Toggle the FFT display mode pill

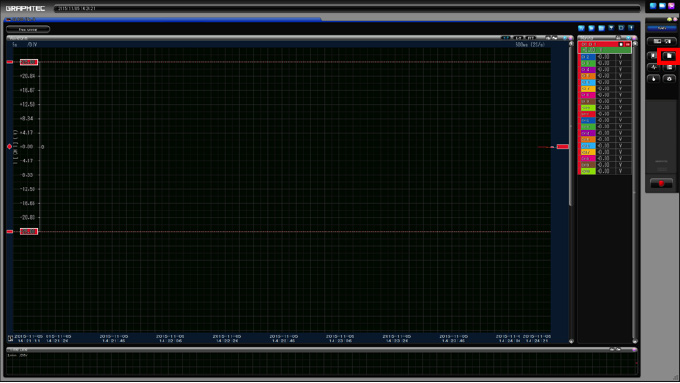(531, 38)
